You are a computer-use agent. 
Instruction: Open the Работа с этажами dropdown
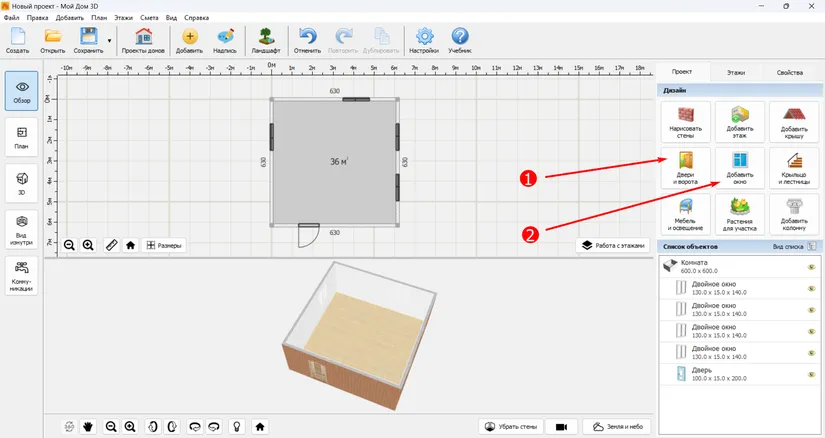click(x=613, y=245)
